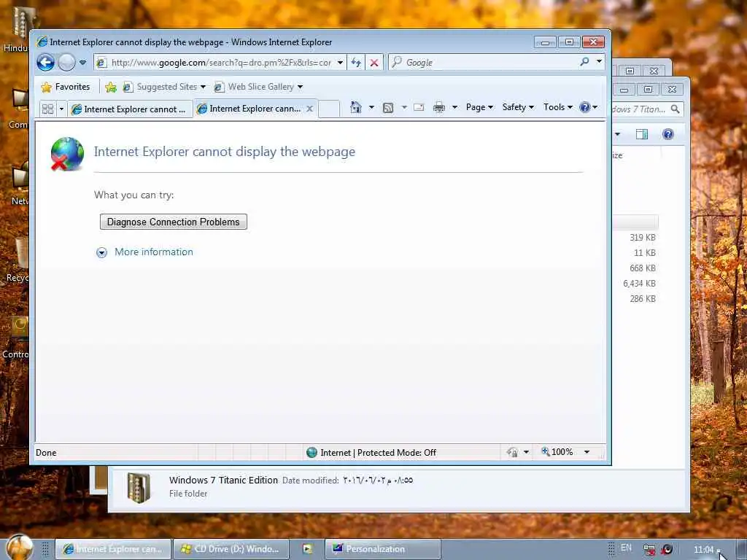
Task: Expand the More information arrow icon
Action: click(x=101, y=252)
